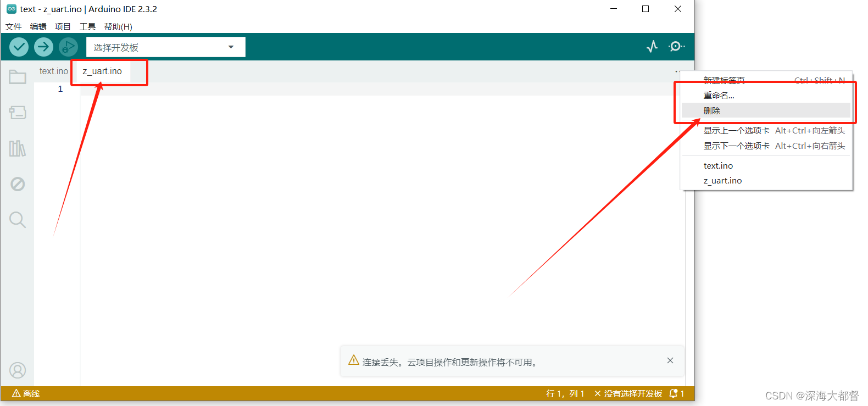Click line number 1 in the gutter
Viewport: 868px width, 406px height.
point(60,89)
